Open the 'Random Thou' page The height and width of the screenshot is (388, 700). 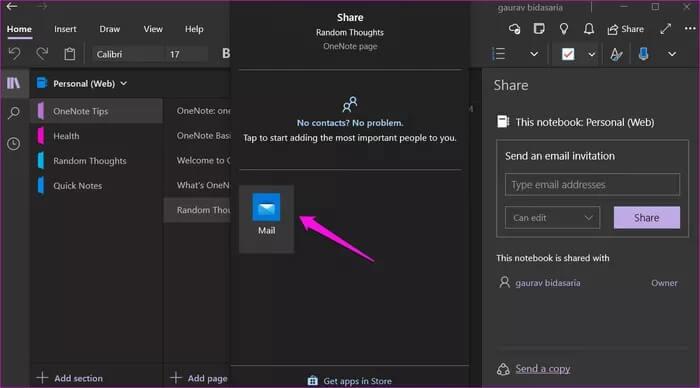coord(197,210)
